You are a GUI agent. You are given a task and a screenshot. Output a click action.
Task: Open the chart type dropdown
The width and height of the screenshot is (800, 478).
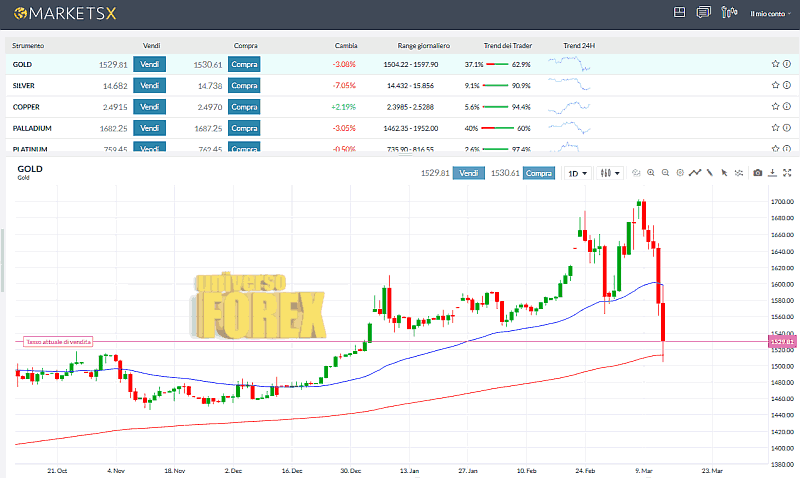click(x=610, y=173)
